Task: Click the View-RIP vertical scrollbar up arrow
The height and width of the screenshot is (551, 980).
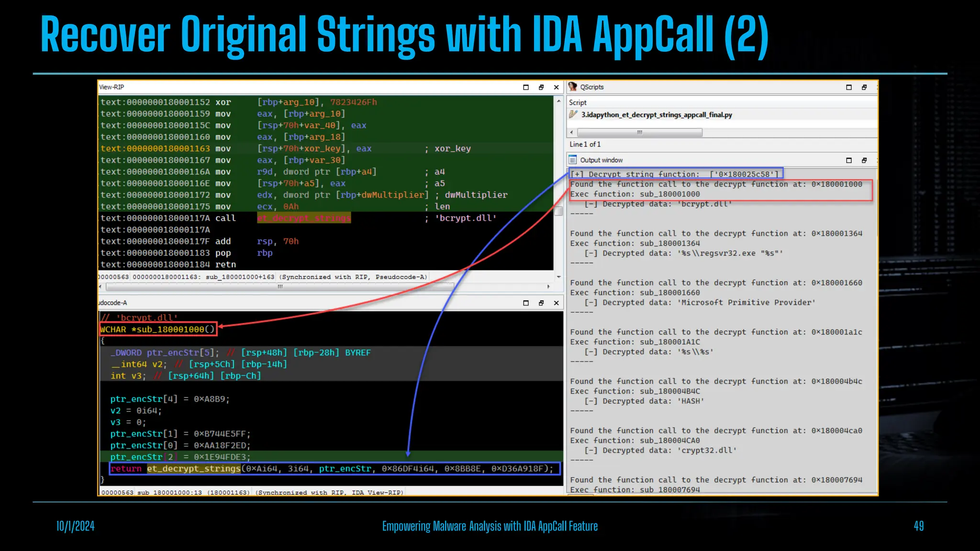Action: coord(558,101)
